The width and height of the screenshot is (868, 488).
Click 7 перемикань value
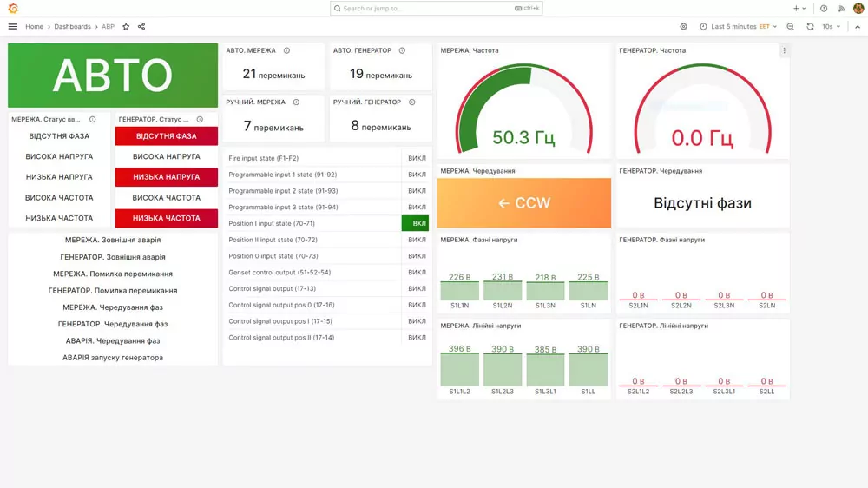[273, 127]
